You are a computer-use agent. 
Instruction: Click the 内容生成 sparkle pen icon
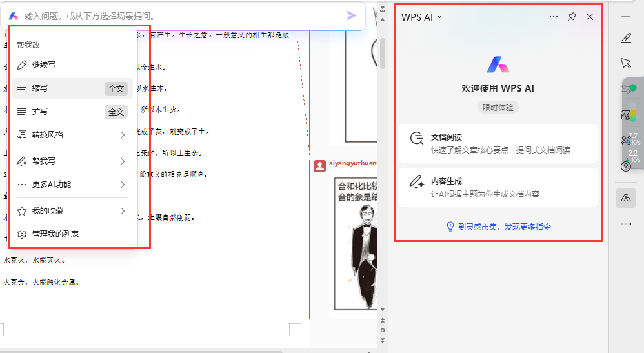tap(417, 181)
